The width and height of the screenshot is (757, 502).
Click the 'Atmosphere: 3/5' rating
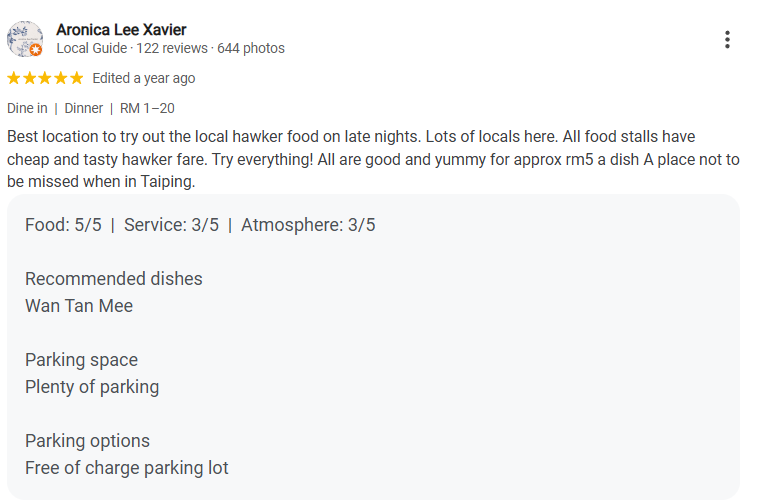(308, 225)
